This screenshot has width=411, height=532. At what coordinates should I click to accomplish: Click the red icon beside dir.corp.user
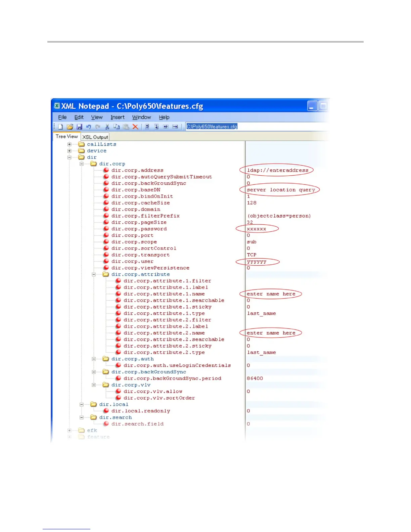pyautogui.click(x=106, y=261)
